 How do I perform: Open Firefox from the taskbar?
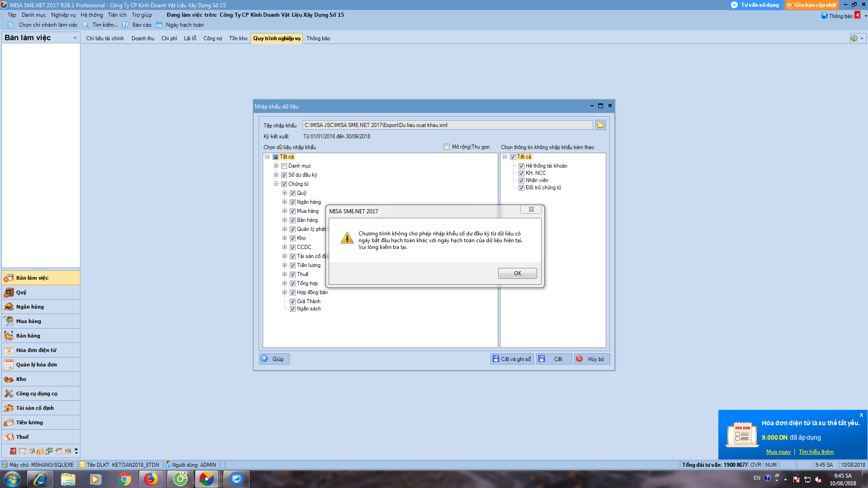click(x=151, y=479)
